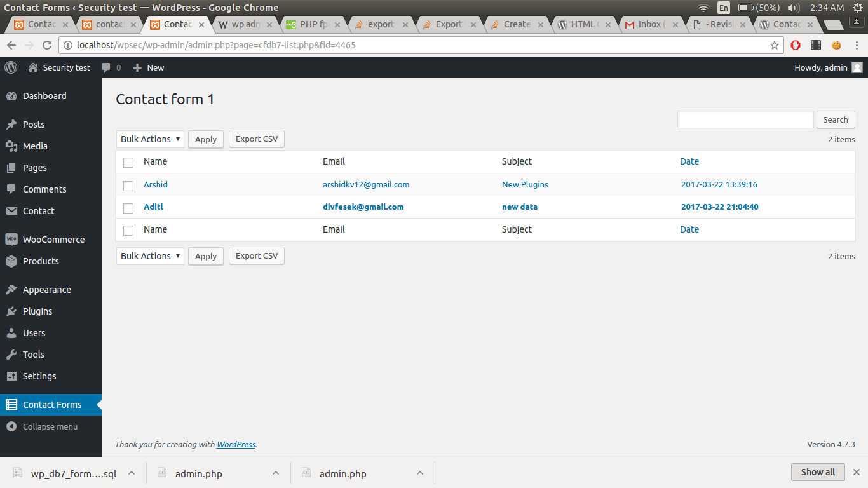
Task: Select all form entries with the header checkbox
Action: (x=128, y=162)
